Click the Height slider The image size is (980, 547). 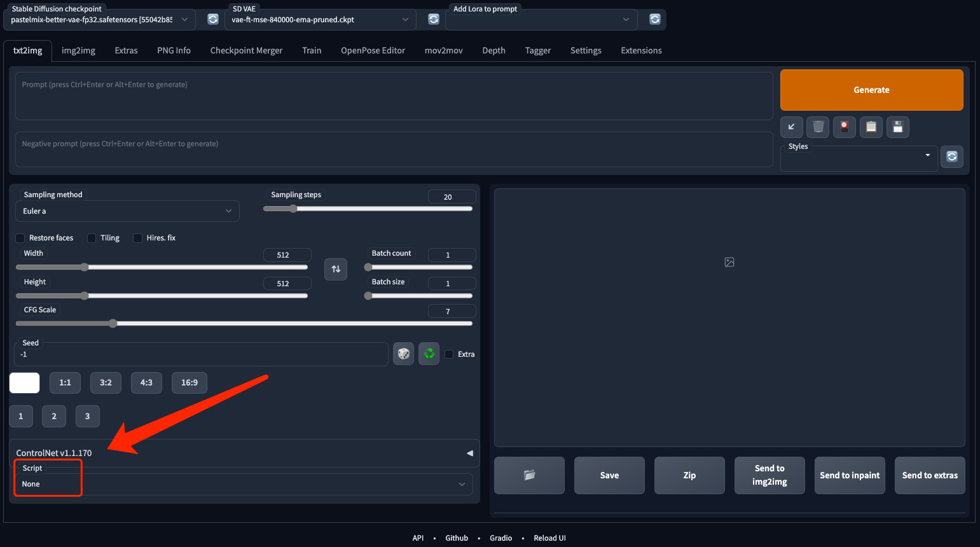tap(162, 296)
